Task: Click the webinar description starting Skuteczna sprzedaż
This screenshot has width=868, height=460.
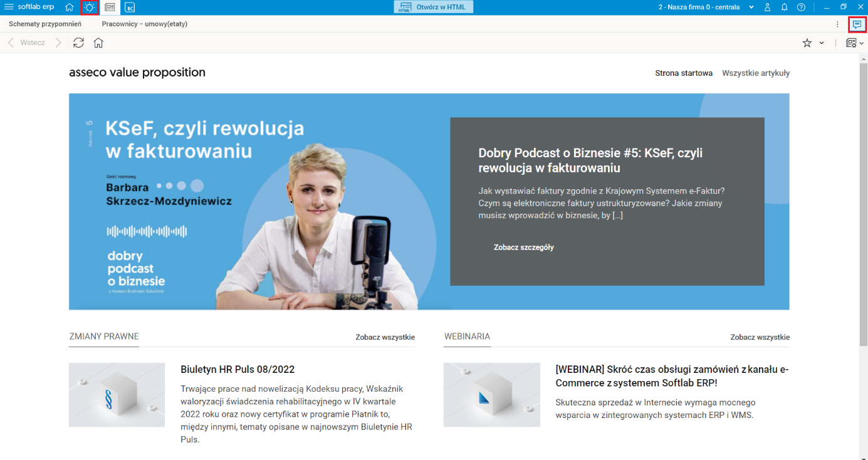Action: pos(656,409)
